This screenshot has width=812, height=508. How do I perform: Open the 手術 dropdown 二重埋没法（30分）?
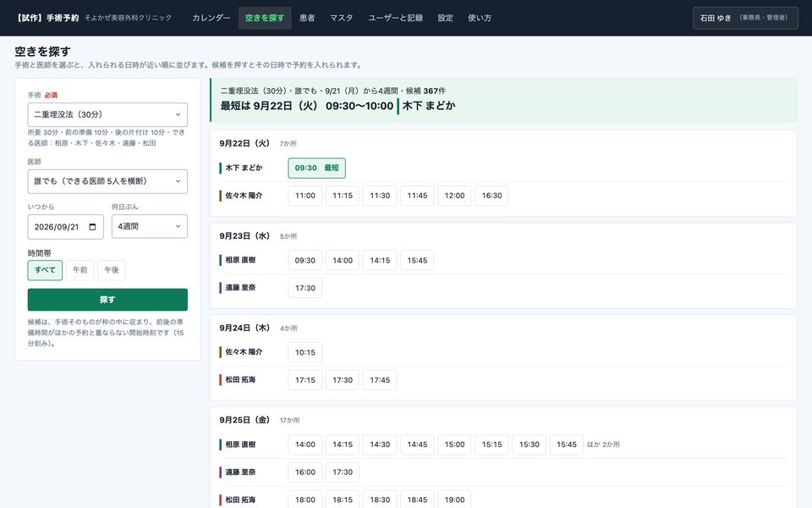click(107, 114)
